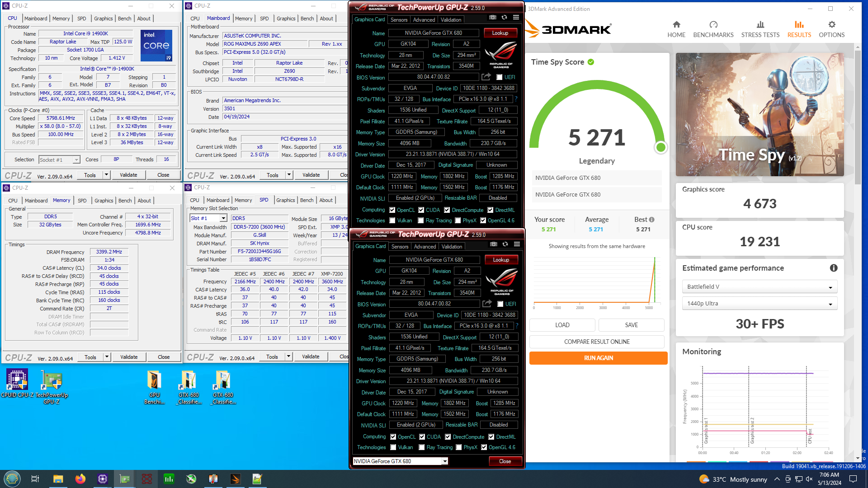Toggle CUDA checkbox in upper GPU-Z
868x488 pixels.
pyautogui.click(x=421, y=210)
